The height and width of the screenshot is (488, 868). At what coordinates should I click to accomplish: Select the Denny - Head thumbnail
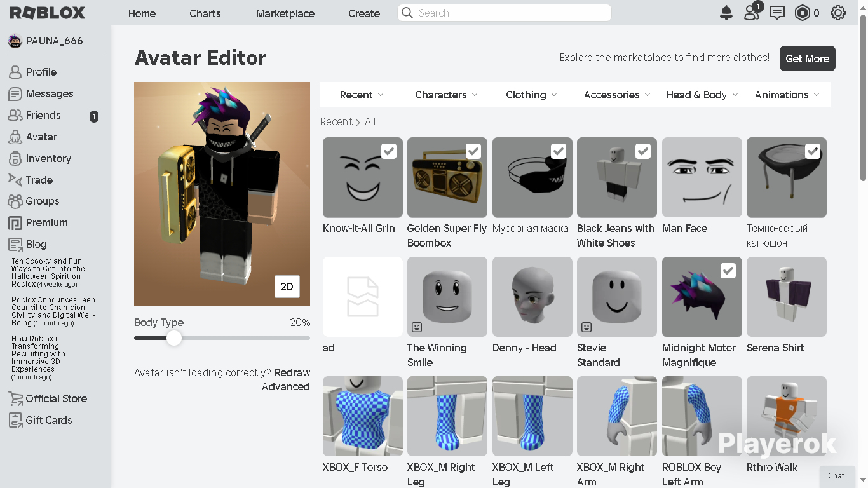[x=532, y=297]
